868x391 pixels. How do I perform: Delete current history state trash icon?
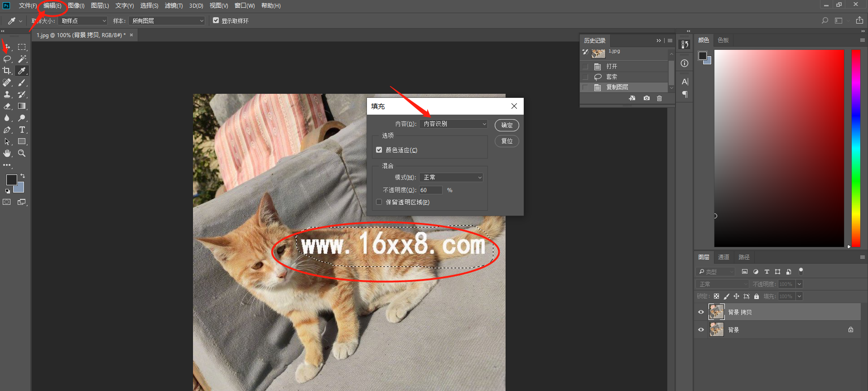pos(660,98)
